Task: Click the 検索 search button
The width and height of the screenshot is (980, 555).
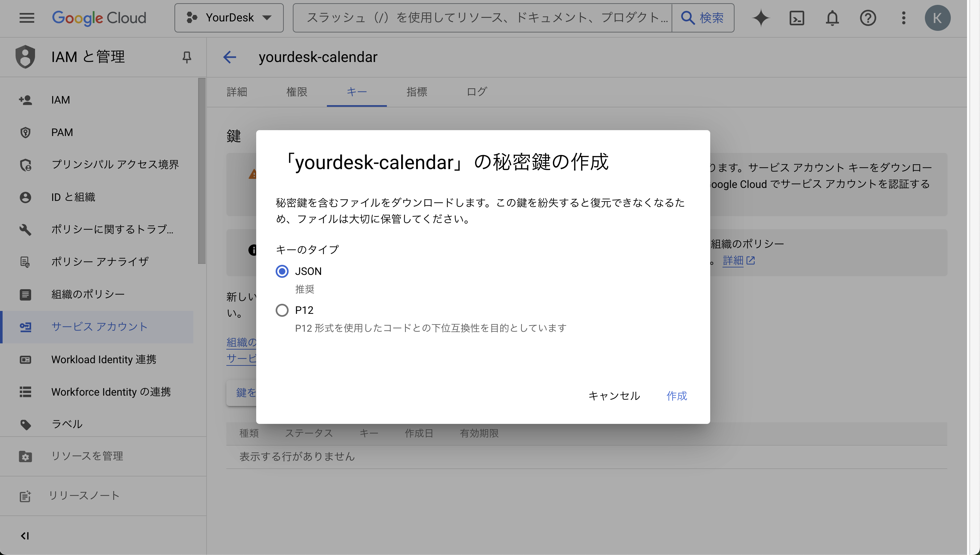Action: tap(703, 18)
